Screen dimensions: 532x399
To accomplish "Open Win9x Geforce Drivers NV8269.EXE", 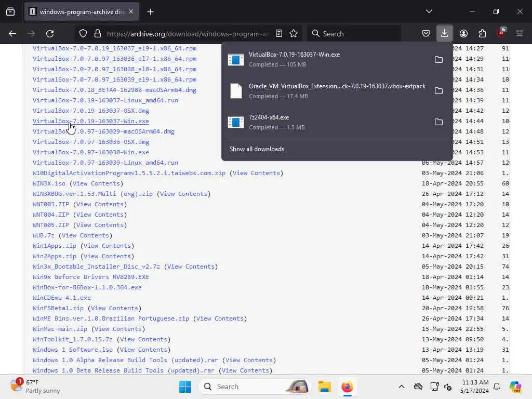I will click(x=90, y=277).
